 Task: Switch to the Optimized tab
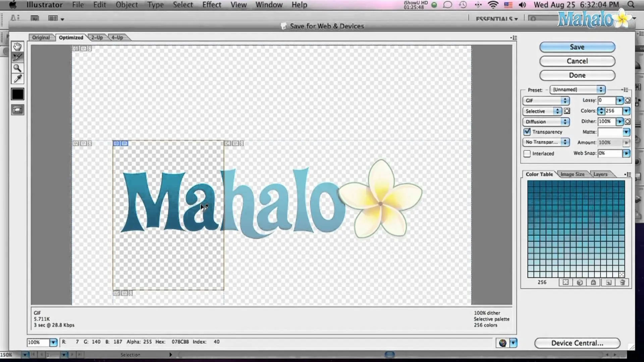(71, 38)
